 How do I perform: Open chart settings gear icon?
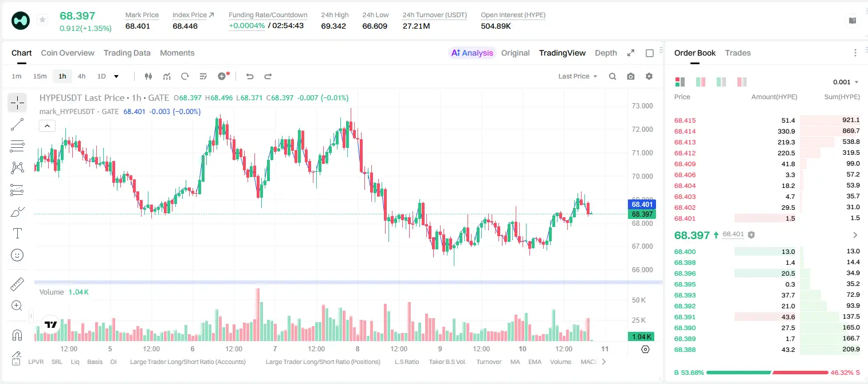(x=649, y=76)
